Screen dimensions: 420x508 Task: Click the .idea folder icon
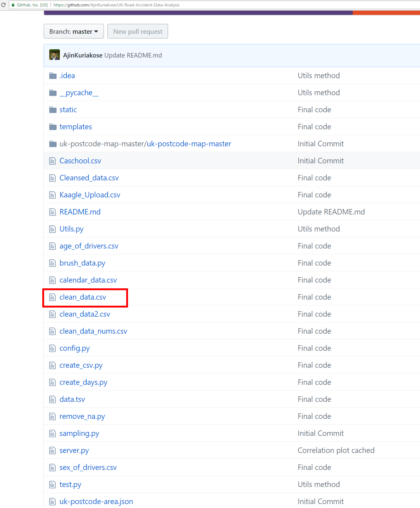coord(53,76)
